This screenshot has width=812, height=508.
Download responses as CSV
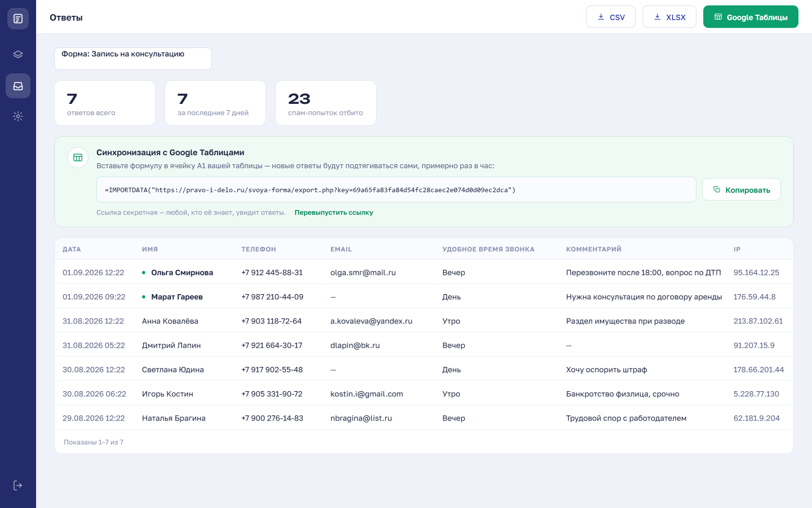pyautogui.click(x=611, y=17)
